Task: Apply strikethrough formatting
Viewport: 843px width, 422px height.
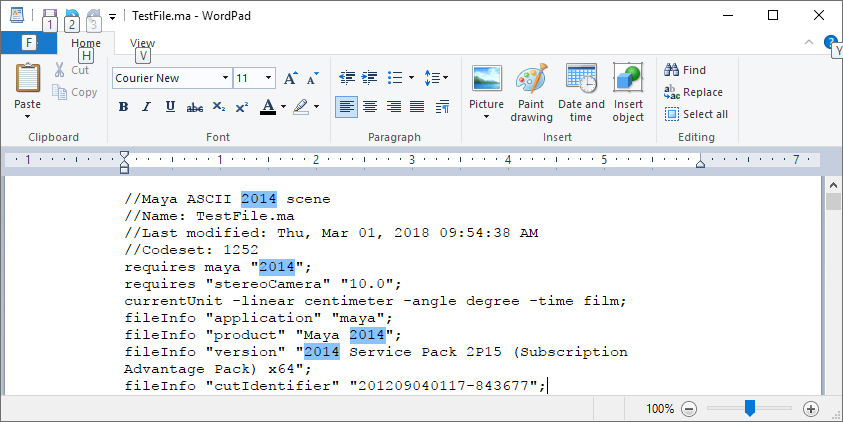Action: pos(195,107)
